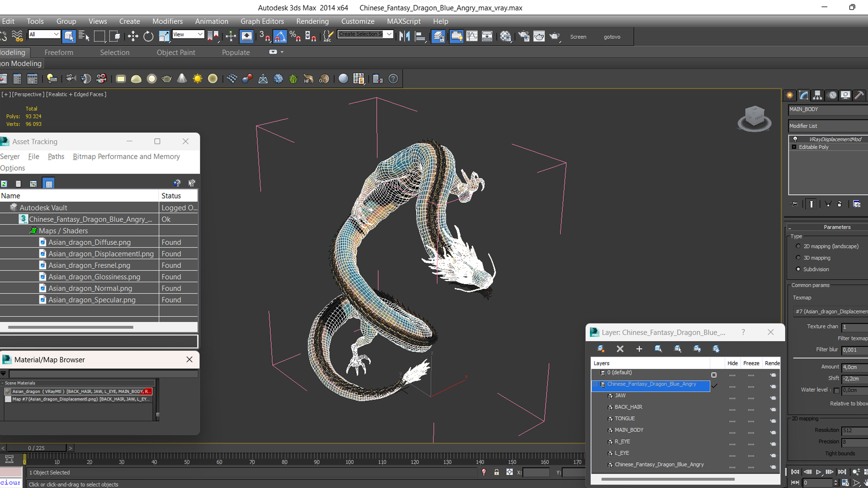The width and height of the screenshot is (868, 488).
Task: Click the green grass plant icon
Action: [293, 79]
